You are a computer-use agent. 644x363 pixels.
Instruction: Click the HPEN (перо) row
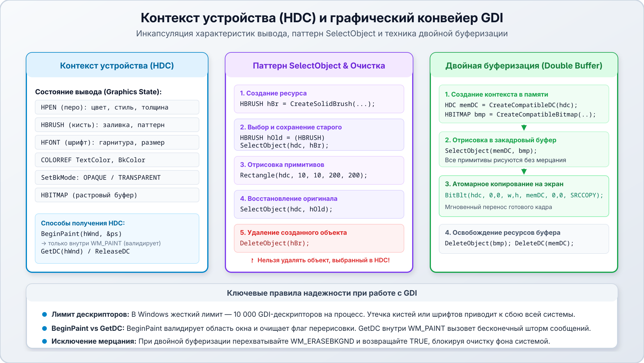pyautogui.click(x=117, y=107)
